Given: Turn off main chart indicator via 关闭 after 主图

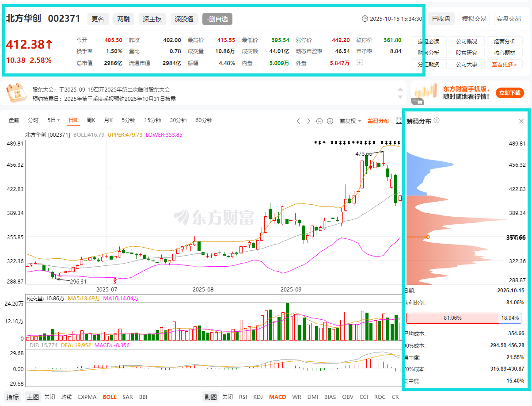Looking at the screenshot, I should tap(49, 397).
